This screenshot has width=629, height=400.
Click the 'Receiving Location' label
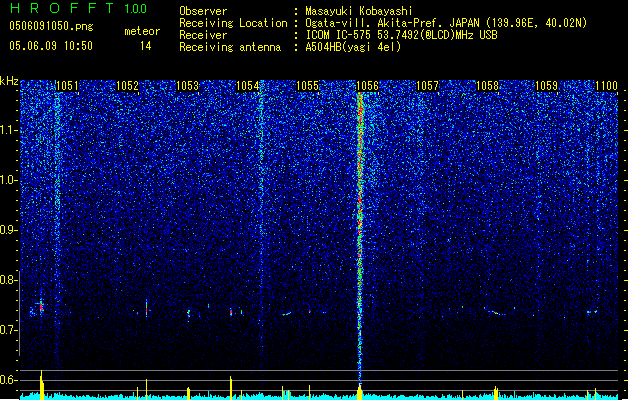pos(233,23)
